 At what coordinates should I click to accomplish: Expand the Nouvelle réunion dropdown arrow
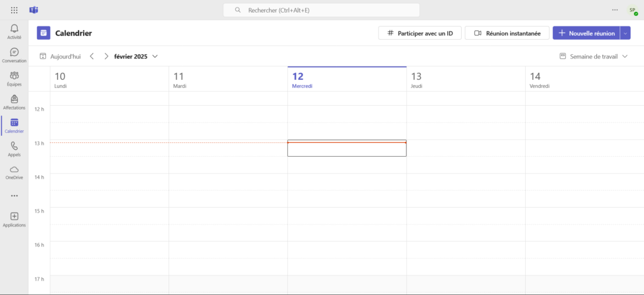point(625,33)
